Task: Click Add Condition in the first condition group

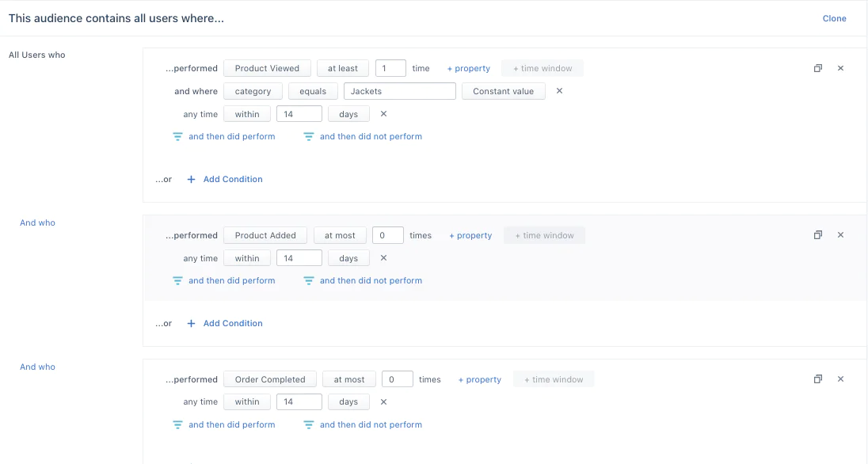Action: click(233, 179)
